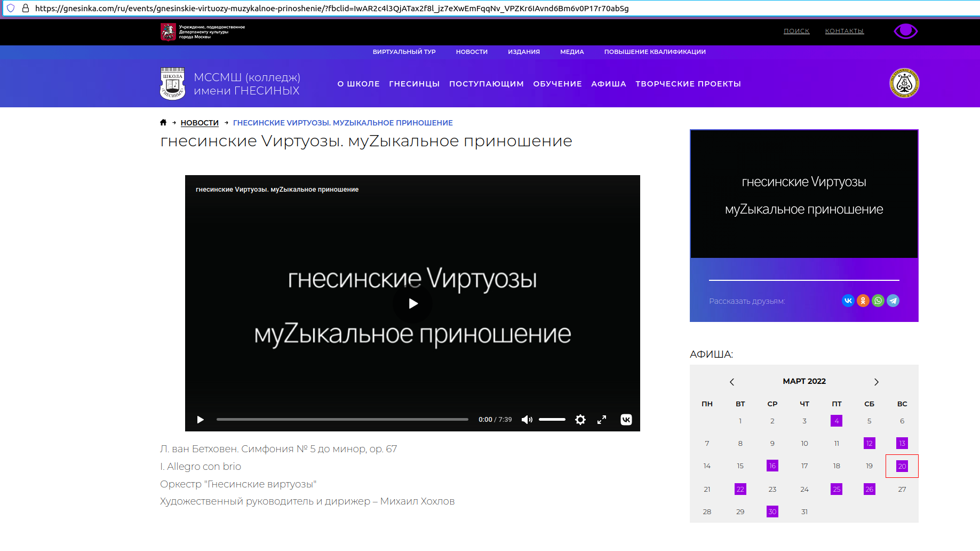
Task: Enter fullscreen video mode
Action: tap(602, 420)
